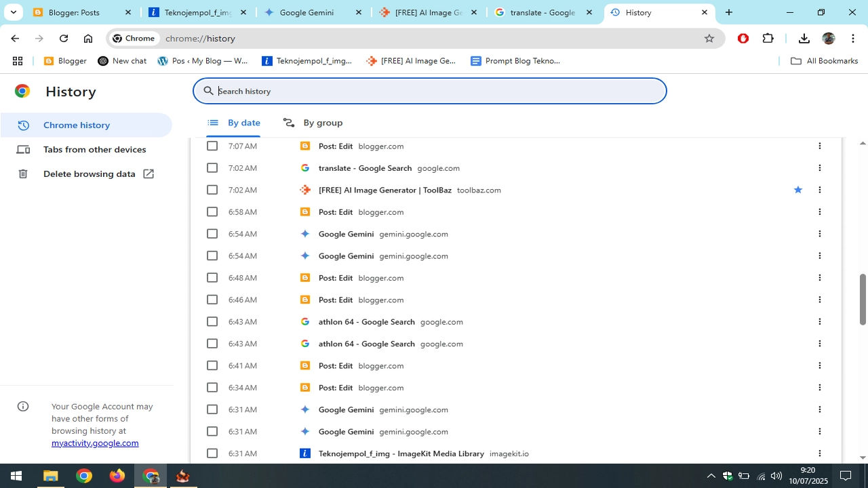Close the Blogger: Posts tab
868x488 pixels.
click(128, 12)
